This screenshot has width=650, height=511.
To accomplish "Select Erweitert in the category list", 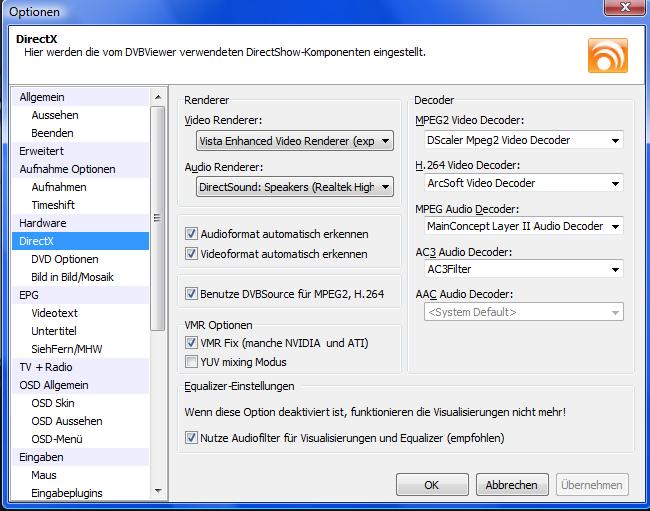I will click(80, 151).
